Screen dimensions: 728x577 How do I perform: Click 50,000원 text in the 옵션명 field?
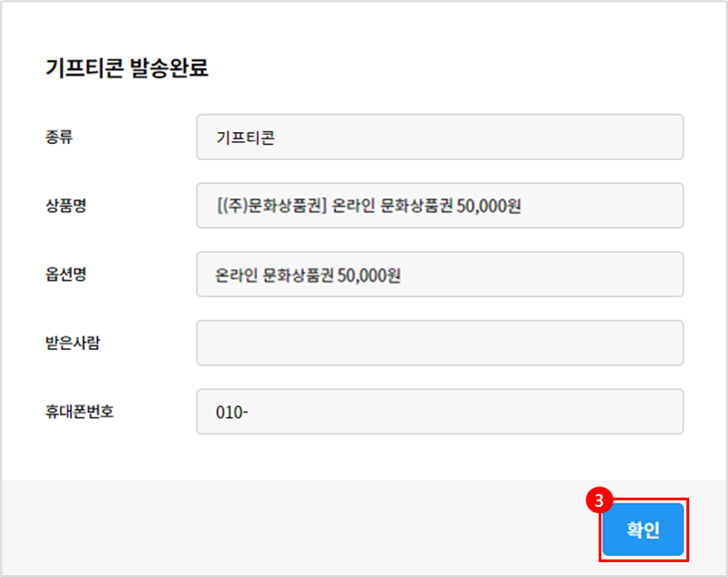pyautogui.click(x=370, y=275)
